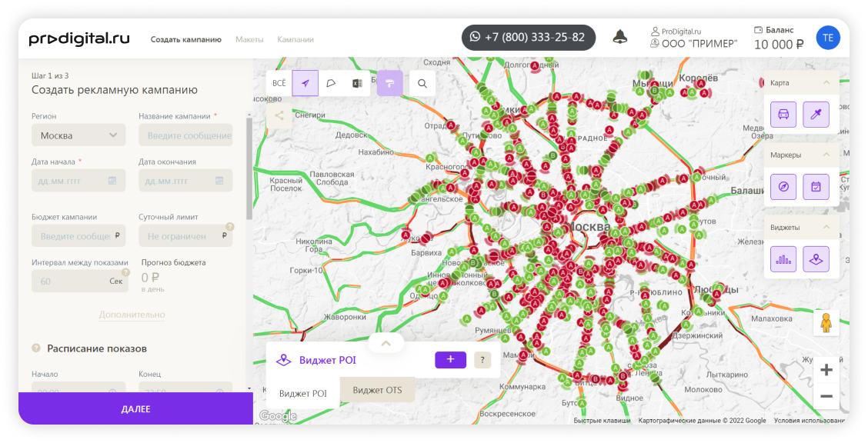868x443 pixels.
Task: Toggle the eyedropper map option
Action: pyautogui.click(x=816, y=115)
